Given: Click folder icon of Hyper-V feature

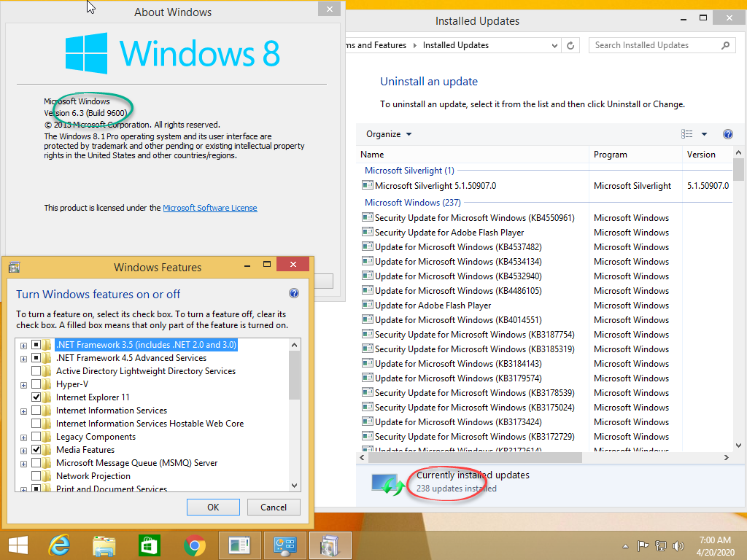Looking at the screenshot, I should pos(47,384).
